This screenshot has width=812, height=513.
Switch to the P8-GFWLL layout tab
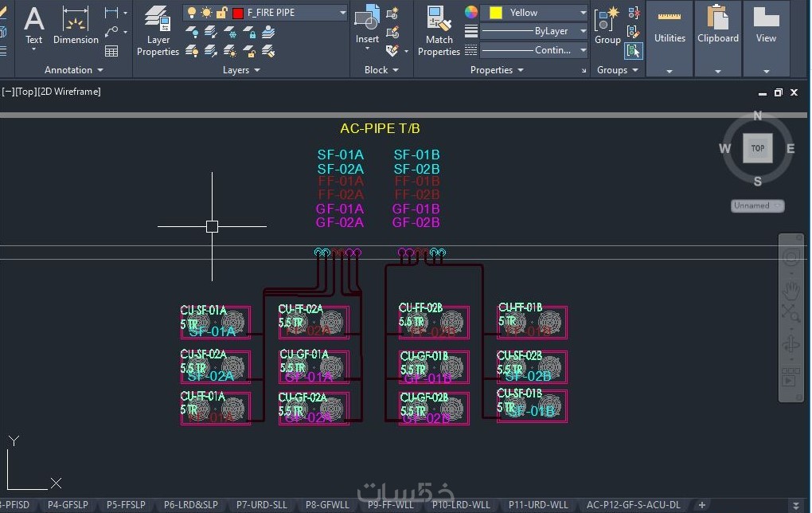point(327,505)
